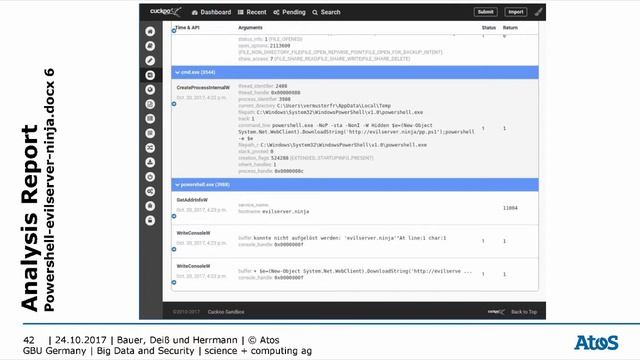Image resolution: width=640 pixels, height=360 pixels.
Task: Click the Status column header
Action: [489, 28]
